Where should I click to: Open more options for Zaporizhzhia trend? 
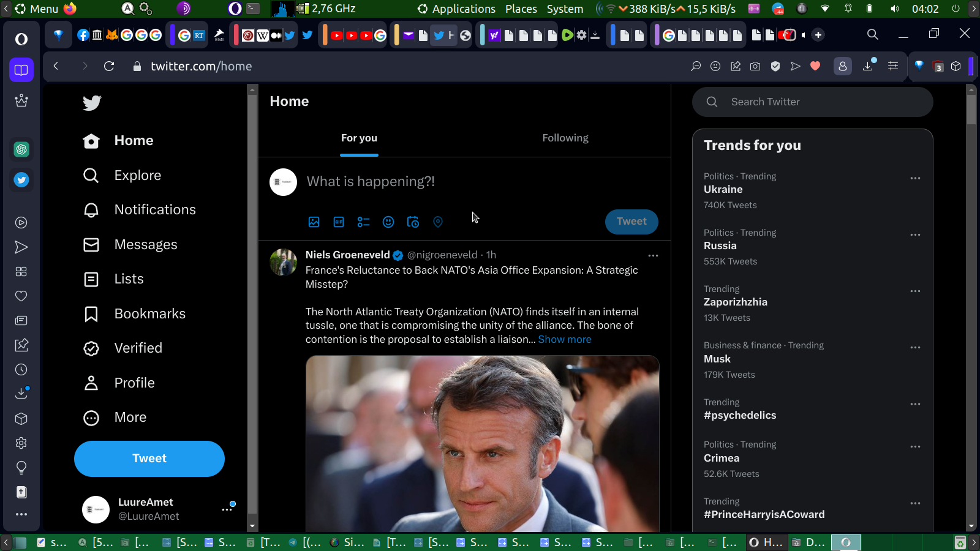pyautogui.click(x=915, y=291)
